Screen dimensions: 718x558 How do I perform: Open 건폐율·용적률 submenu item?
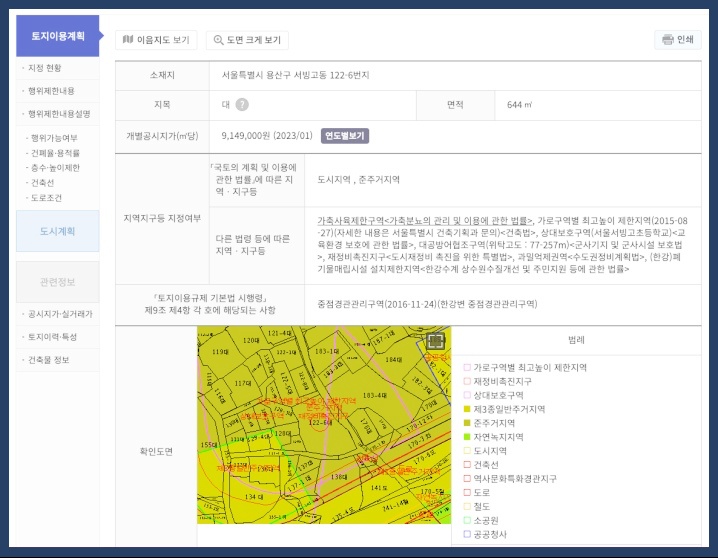[55, 153]
